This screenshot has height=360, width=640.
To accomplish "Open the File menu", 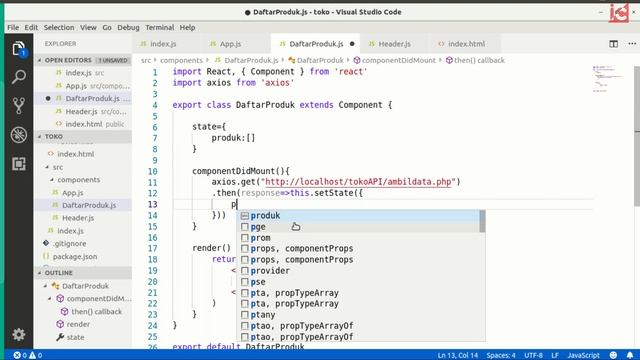I will point(13,27).
